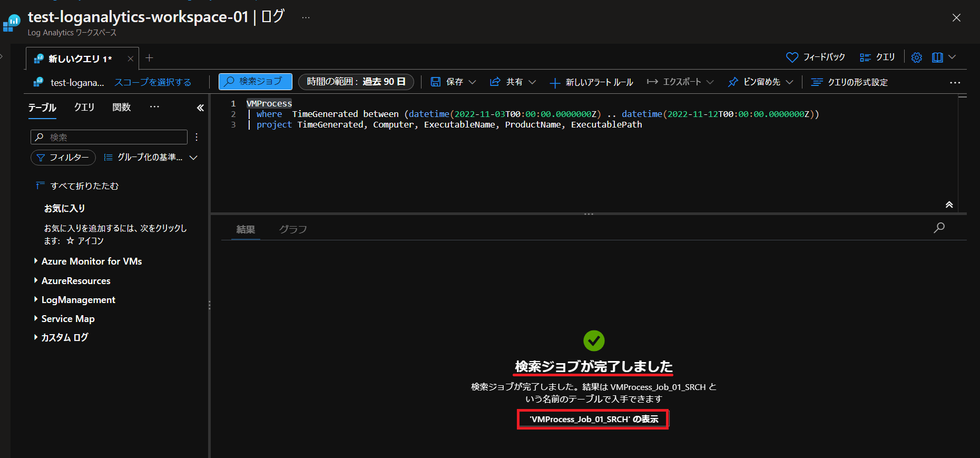Collapse the query editor with double up-chevron
Image resolution: width=980 pixels, height=458 pixels.
coord(949,205)
